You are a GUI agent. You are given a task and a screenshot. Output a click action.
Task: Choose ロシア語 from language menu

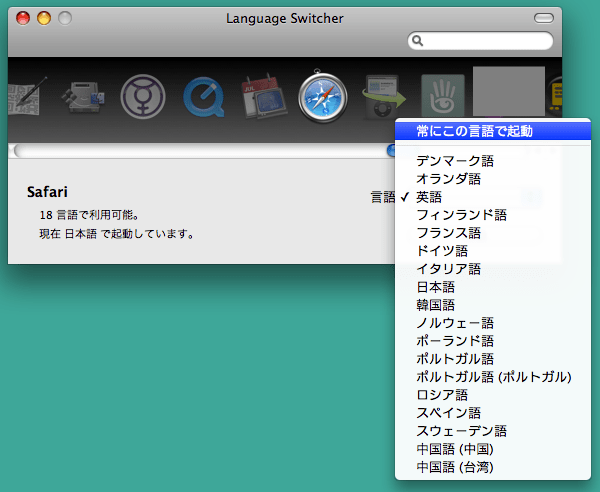tap(493, 395)
